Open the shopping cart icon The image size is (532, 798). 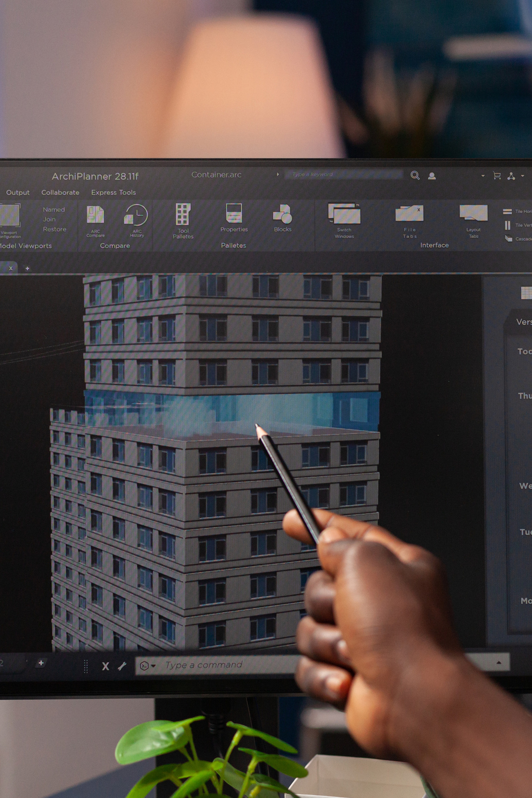pos(497,176)
